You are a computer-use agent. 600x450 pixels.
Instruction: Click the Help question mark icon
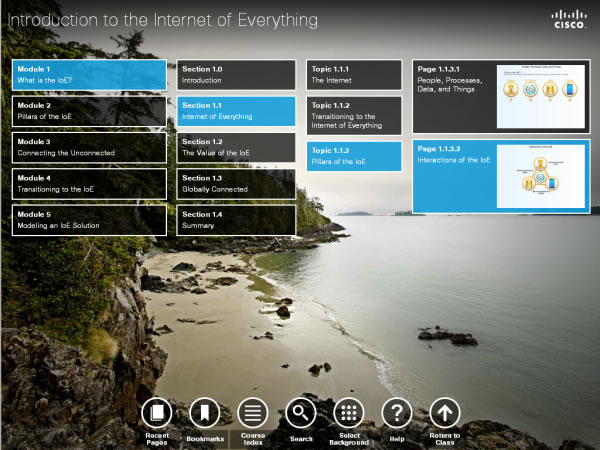click(x=397, y=413)
